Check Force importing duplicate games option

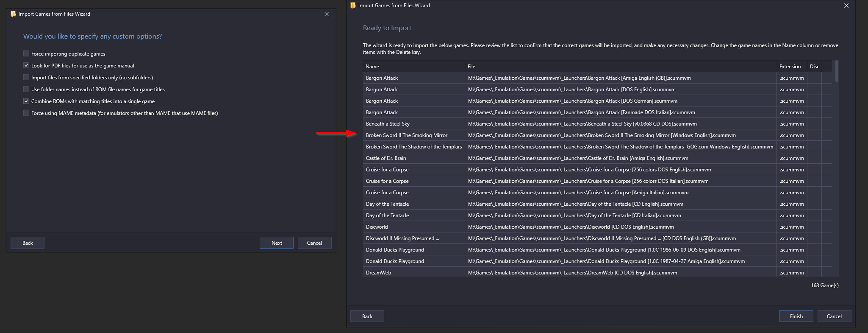(x=26, y=53)
